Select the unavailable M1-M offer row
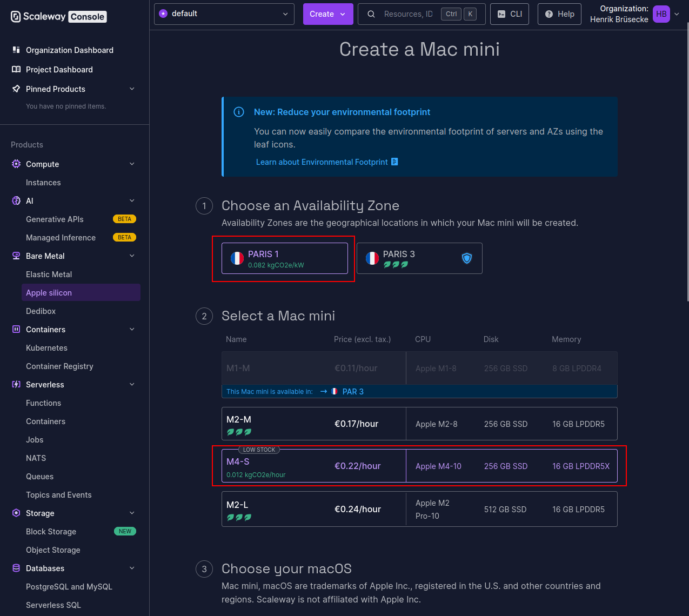This screenshot has height=616, width=689. click(x=419, y=368)
